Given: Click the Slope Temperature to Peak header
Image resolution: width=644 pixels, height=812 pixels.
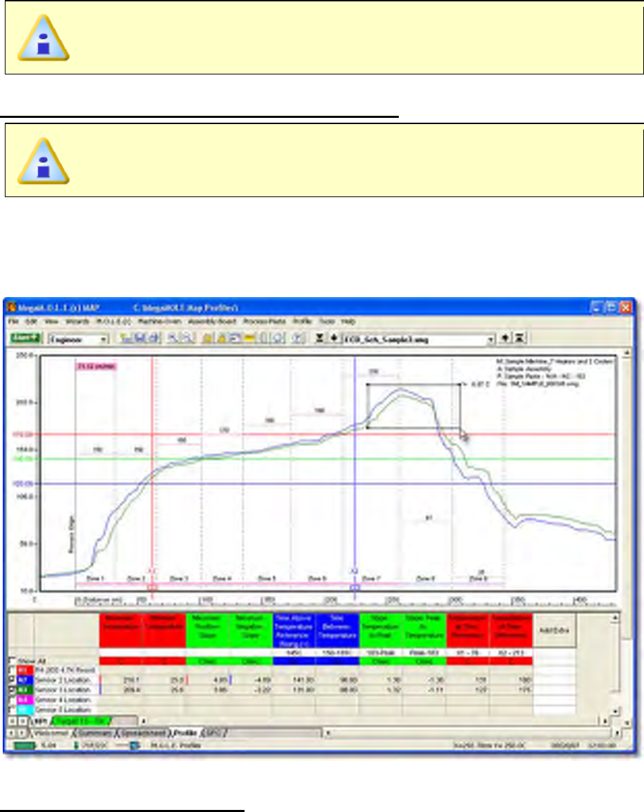Looking at the screenshot, I should [x=380, y=630].
